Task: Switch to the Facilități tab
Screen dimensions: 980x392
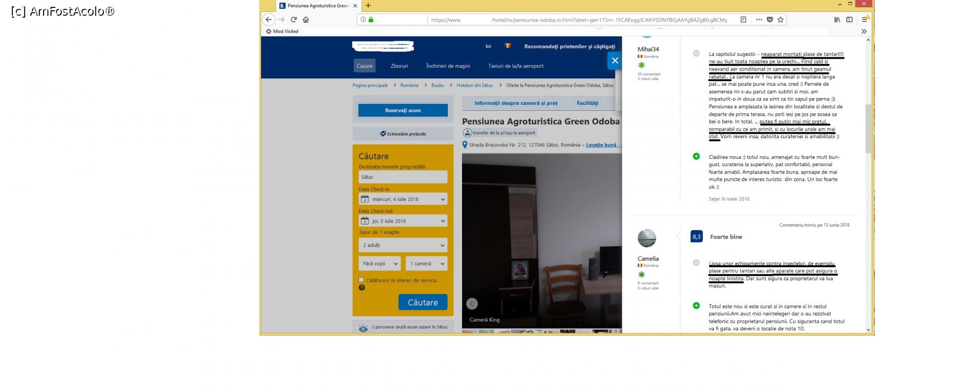Action: 587,103
